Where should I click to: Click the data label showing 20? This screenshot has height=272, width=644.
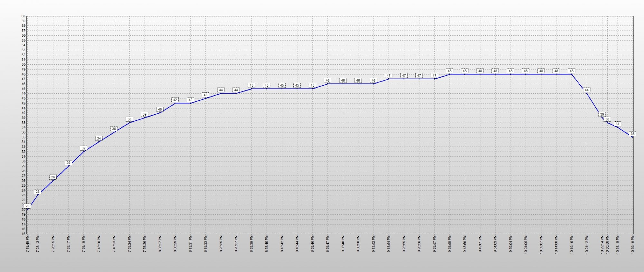pyautogui.click(x=27, y=206)
